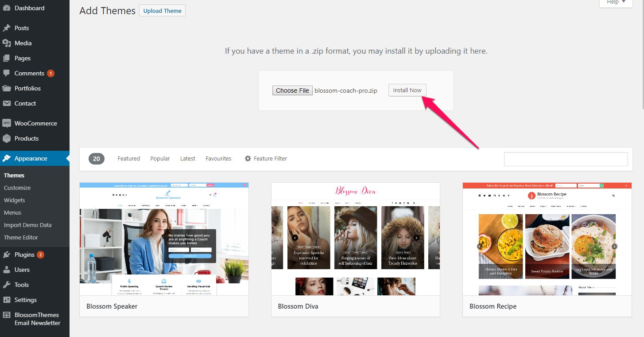The height and width of the screenshot is (337, 644).
Task: Click the Blossom Speaker theme name
Action: [112, 306]
